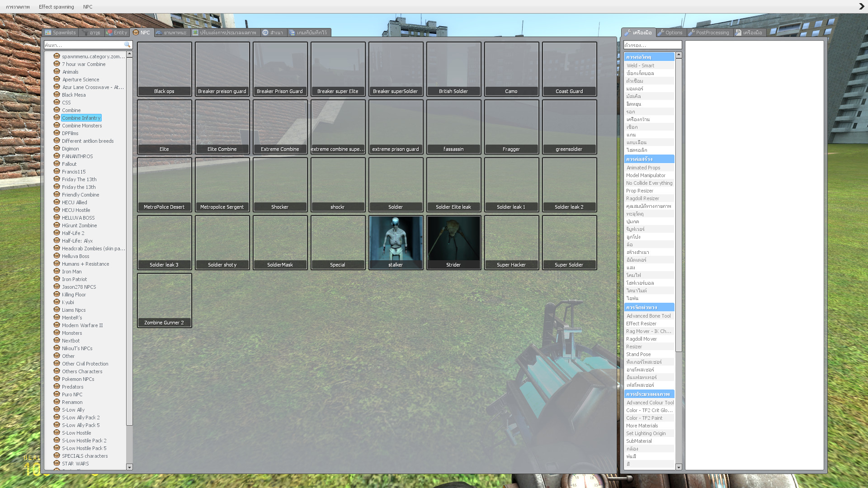The image size is (868, 488).
Task: Collapse the การประมวลผลภาพ section header
Action: pyautogui.click(x=649, y=394)
